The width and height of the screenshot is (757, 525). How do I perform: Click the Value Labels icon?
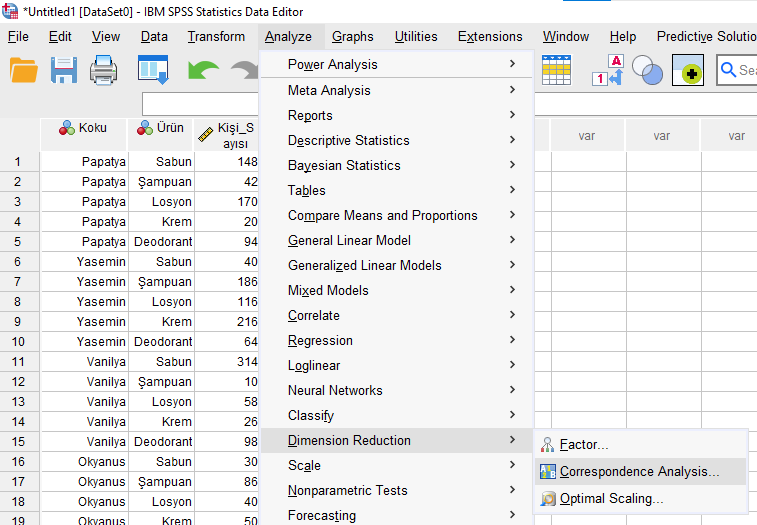click(x=608, y=71)
